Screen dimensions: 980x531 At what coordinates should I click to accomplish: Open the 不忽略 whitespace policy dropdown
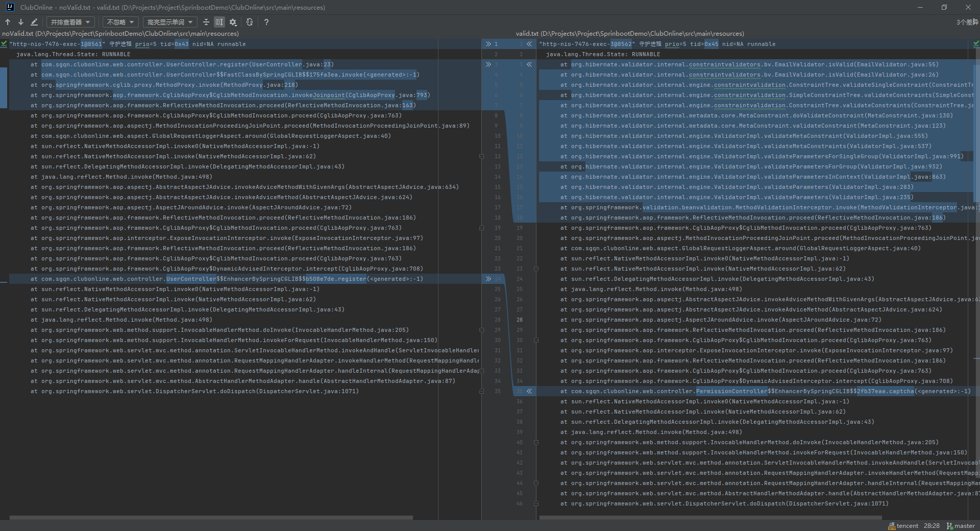(x=120, y=22)
